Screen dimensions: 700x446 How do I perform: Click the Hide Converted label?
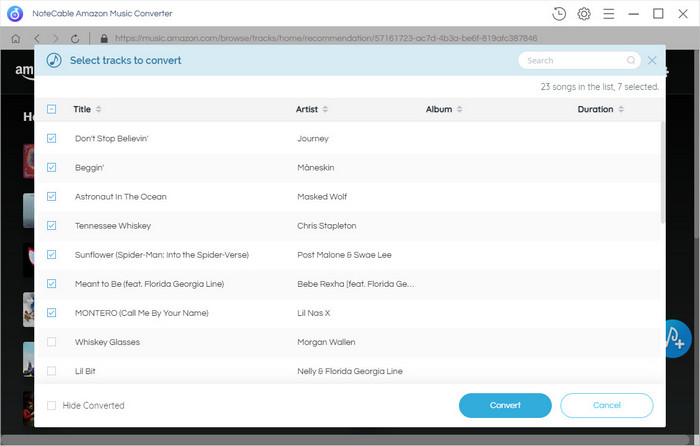[x=93, y=405]
